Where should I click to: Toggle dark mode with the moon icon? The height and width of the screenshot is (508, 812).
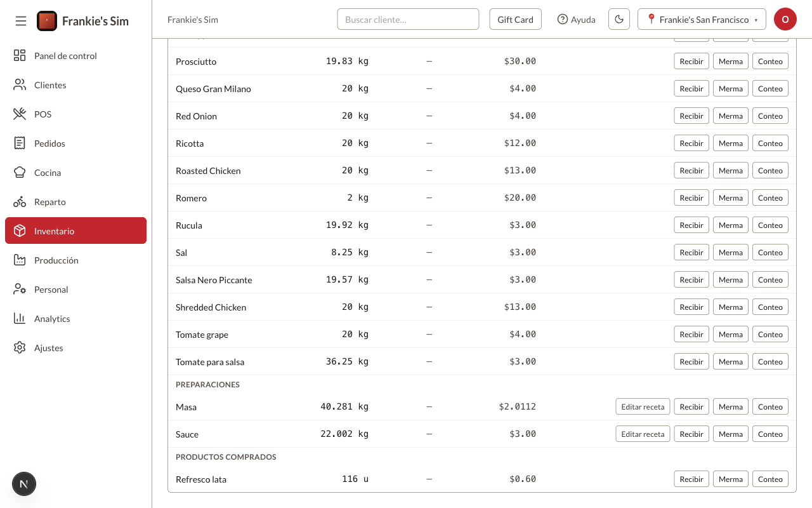619,19
